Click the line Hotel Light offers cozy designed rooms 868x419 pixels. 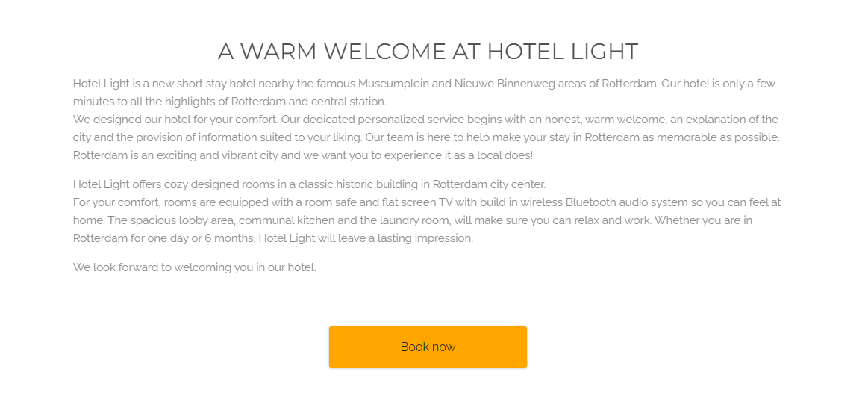point(310,184)
